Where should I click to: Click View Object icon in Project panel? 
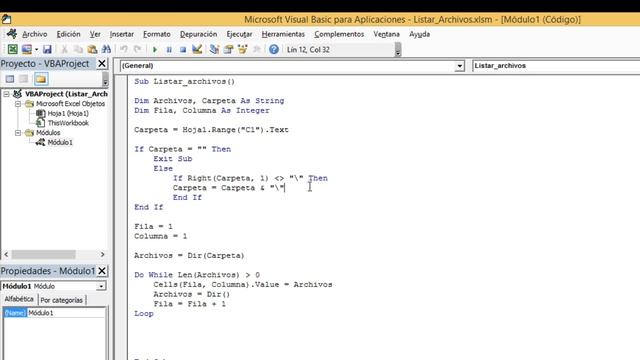click(24, 79)
